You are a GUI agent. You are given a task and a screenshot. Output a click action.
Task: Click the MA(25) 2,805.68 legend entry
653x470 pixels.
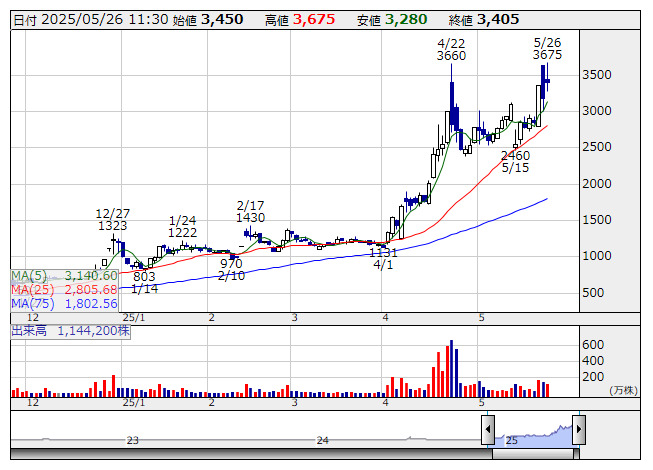pos(64,289)
